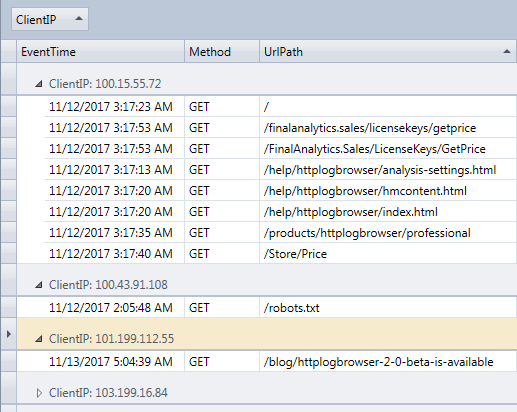
Task: Select /FinalAnalytics.Sales/LicenseKeys/GetPrice path cell
Action: click(388, 149)
